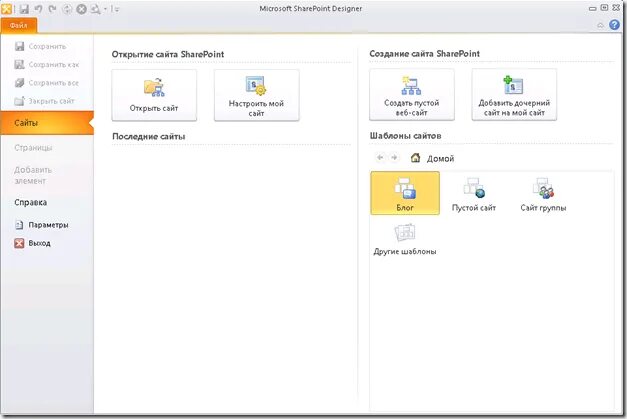
Task: Click the Открыть сайт button
Action: (154, 95)
